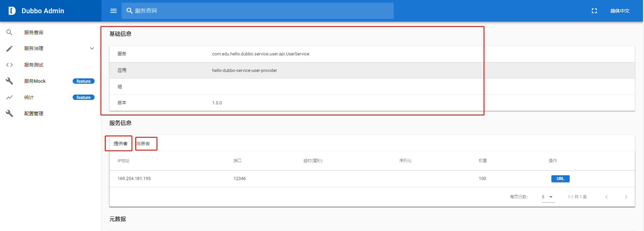Select the application name hello-dubbo-service-user-provider
Image resolution: width=644 pixels, height=231 pixels.
pyautogui.click(x=245, y=71)
